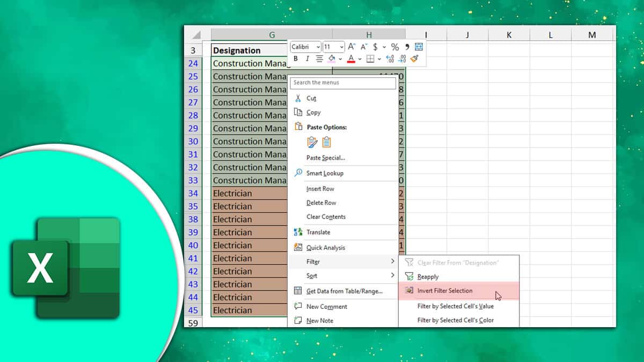
Task: Open the Font Color dropdown arrow
Action: click(x=359, y=59)
